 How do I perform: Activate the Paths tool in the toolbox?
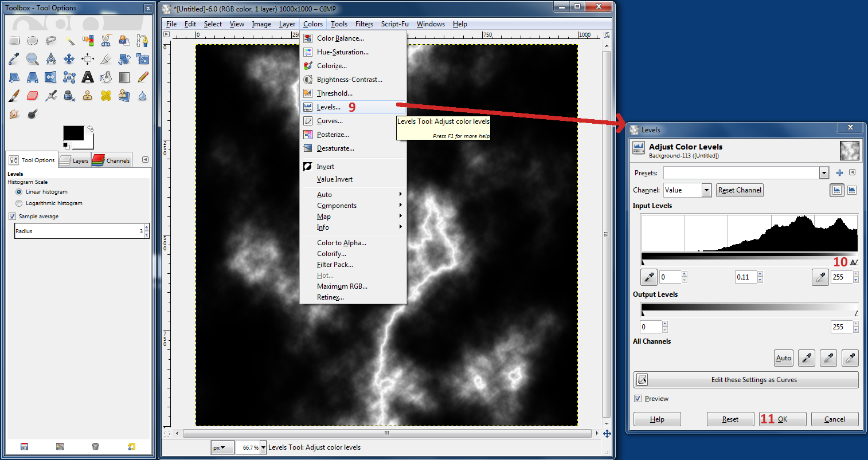click(142, 41)
